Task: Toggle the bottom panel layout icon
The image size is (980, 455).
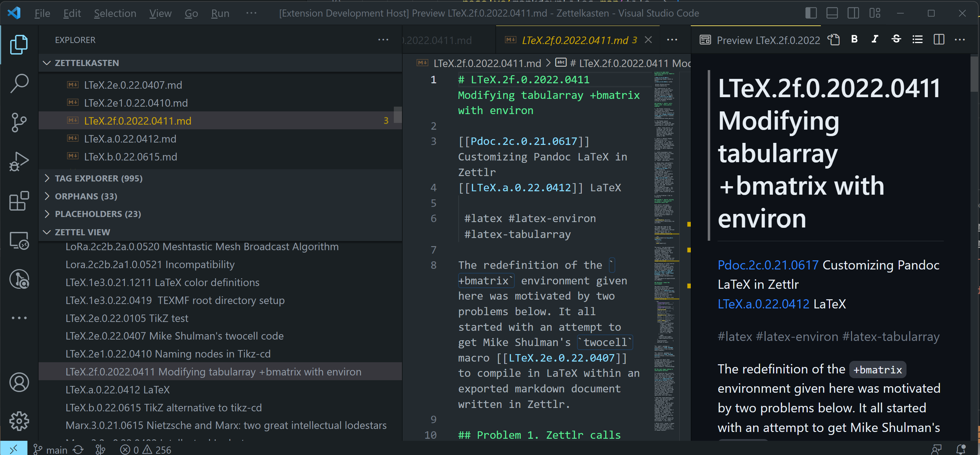Action: [x=832, y=13]
